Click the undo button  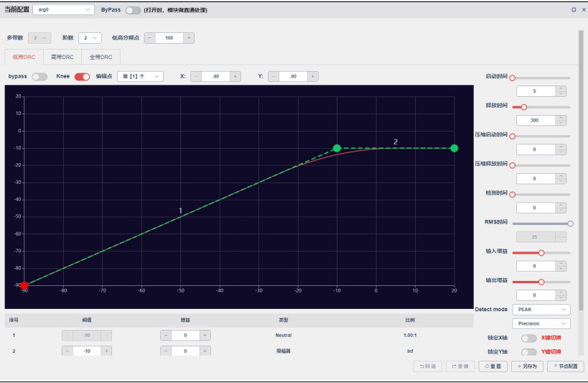(x=427, y=366)
